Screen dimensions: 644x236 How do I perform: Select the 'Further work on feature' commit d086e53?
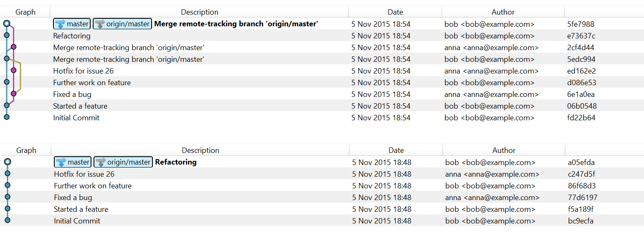92,83
